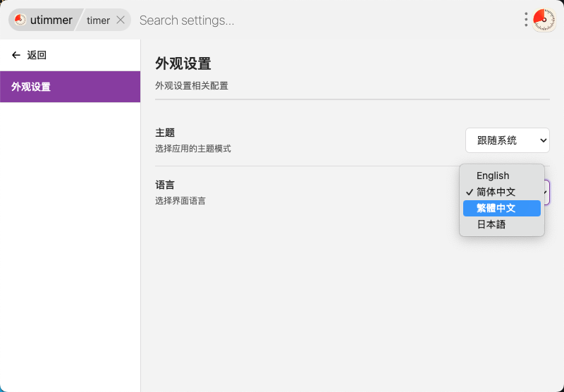Click the 主题 setting label
The width and height of the screenshot is (564, 392).
165,132
